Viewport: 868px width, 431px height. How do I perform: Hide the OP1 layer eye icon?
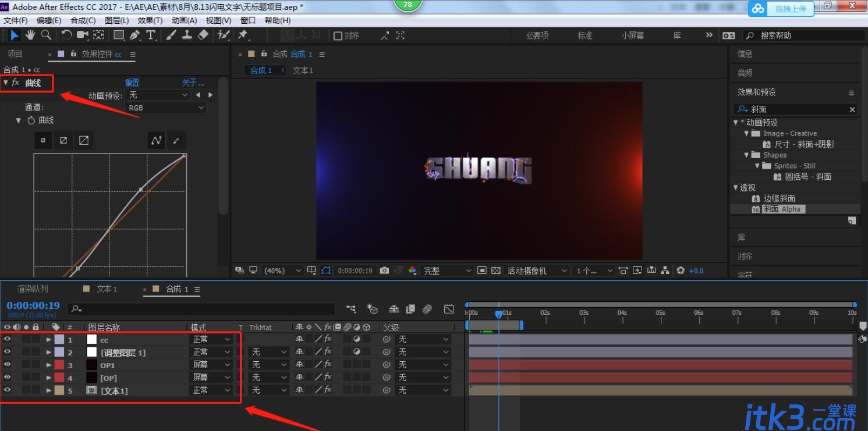[8, 365]
